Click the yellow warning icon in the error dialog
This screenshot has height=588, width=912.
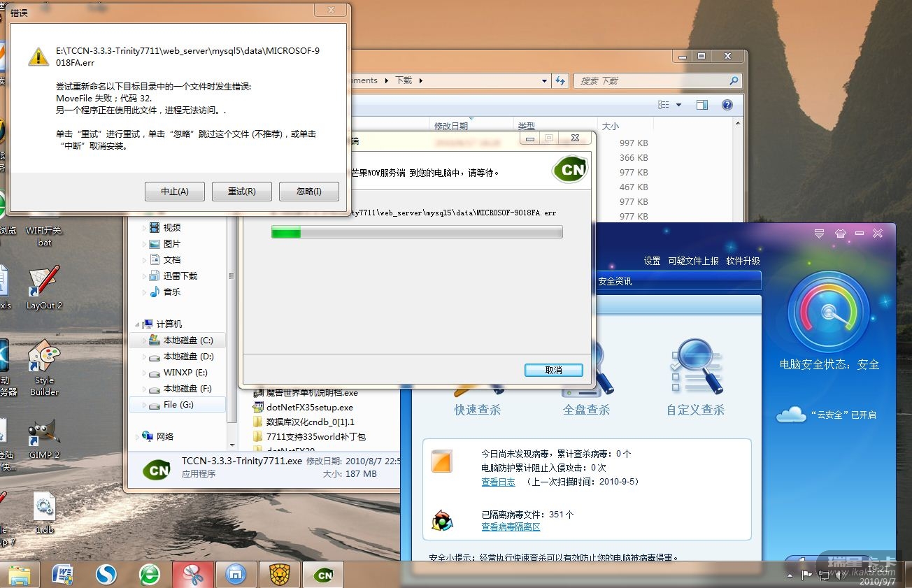pos(38,57)
